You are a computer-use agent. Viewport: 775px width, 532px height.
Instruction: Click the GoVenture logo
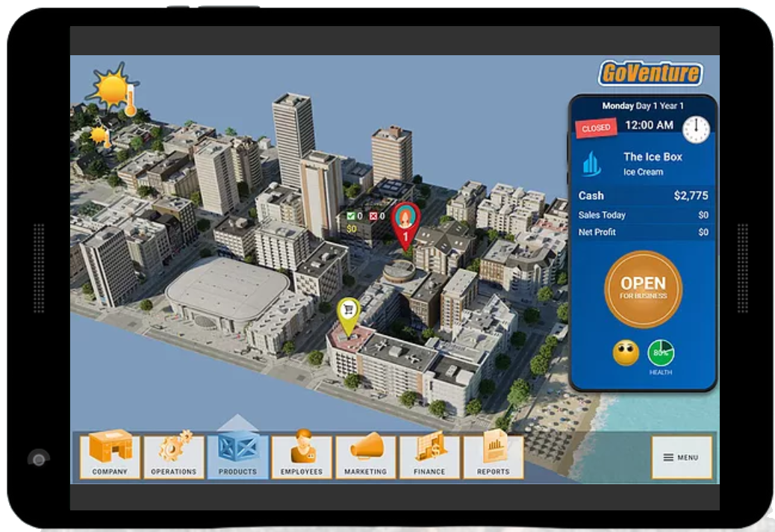[x=650, y=74]
